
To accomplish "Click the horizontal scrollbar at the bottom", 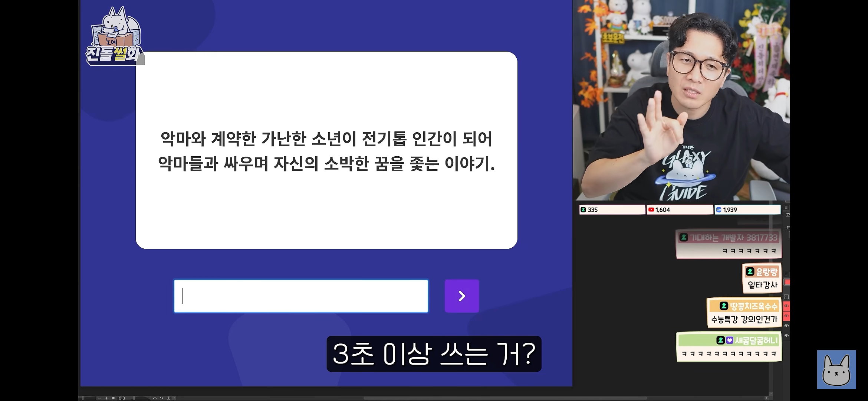I will [505, 398].
